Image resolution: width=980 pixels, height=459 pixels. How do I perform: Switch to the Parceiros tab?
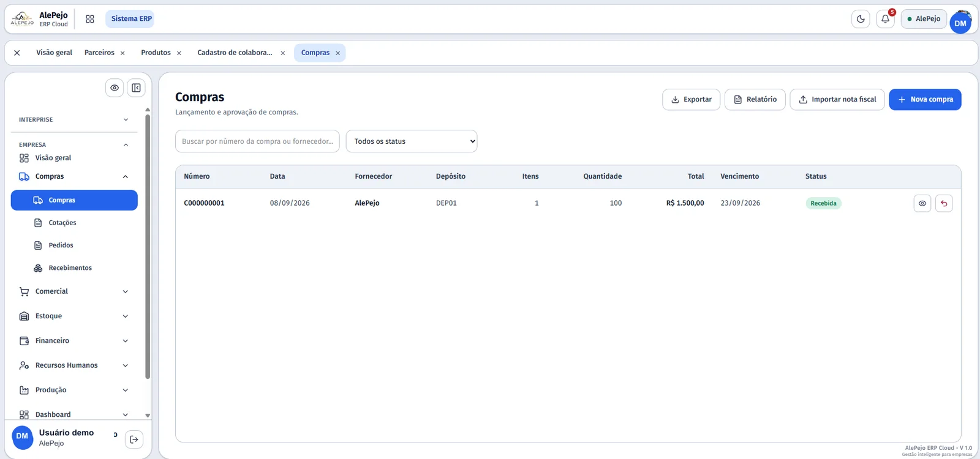pos(99,53)
